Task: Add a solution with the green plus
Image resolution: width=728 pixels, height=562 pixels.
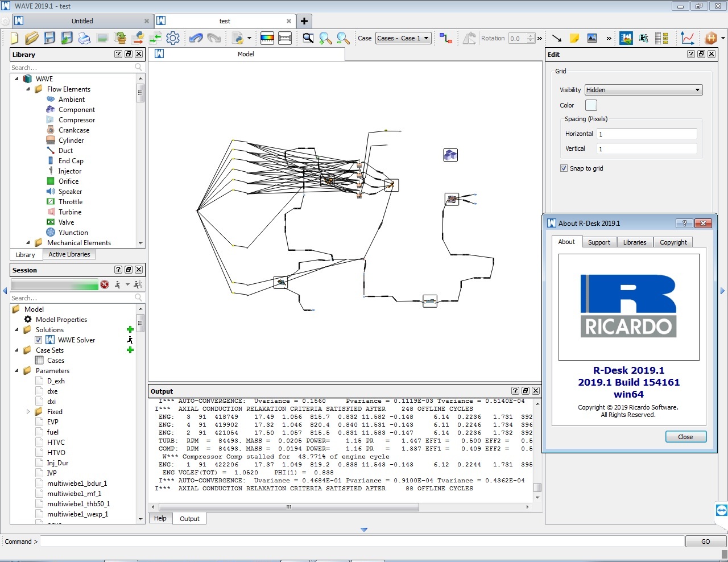Action: pyautogui.click(x=130, y=330)
